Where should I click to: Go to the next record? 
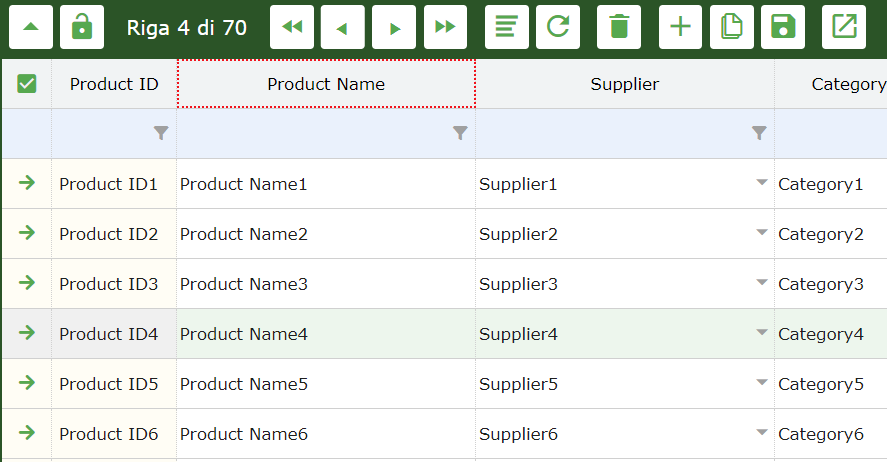(394, 27)
